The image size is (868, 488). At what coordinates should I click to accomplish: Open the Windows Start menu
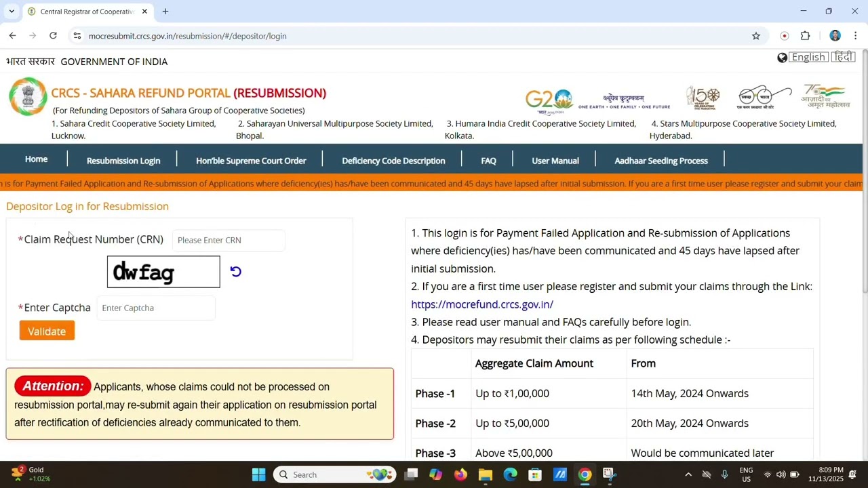coord(259,474)
